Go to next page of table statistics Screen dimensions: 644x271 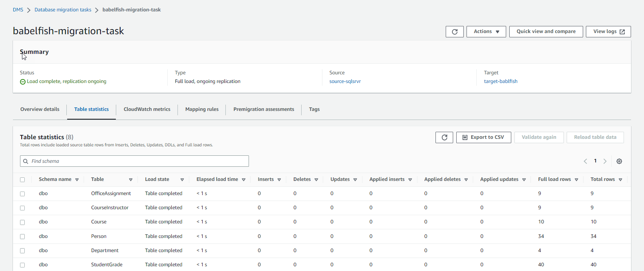(x=605, y=161)
